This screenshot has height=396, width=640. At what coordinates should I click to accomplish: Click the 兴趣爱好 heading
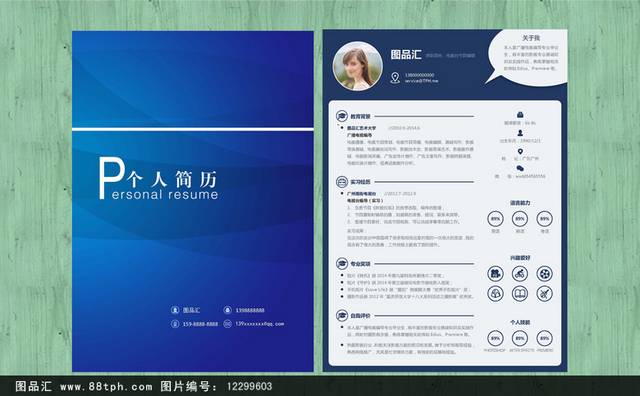(520, 258)
